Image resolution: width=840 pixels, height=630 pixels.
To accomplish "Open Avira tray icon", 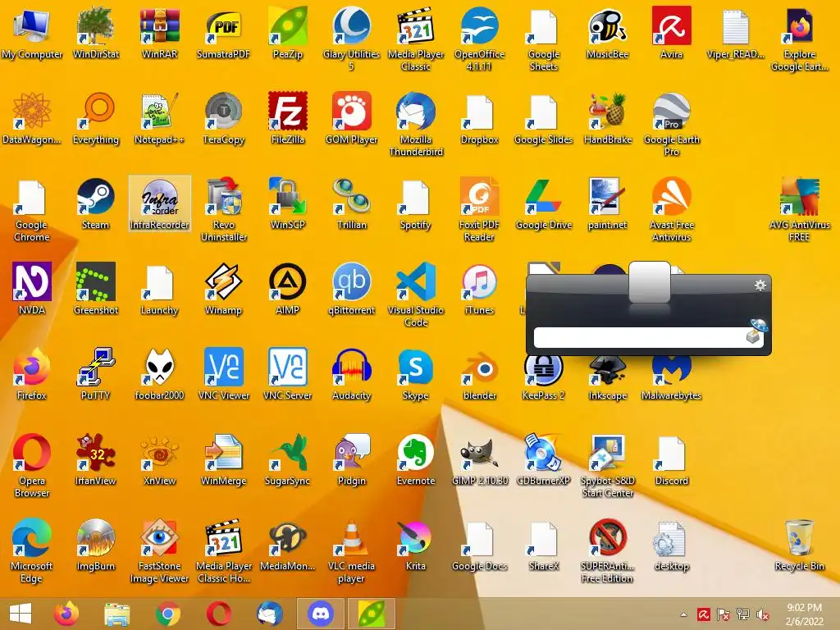I will (703, 614).
